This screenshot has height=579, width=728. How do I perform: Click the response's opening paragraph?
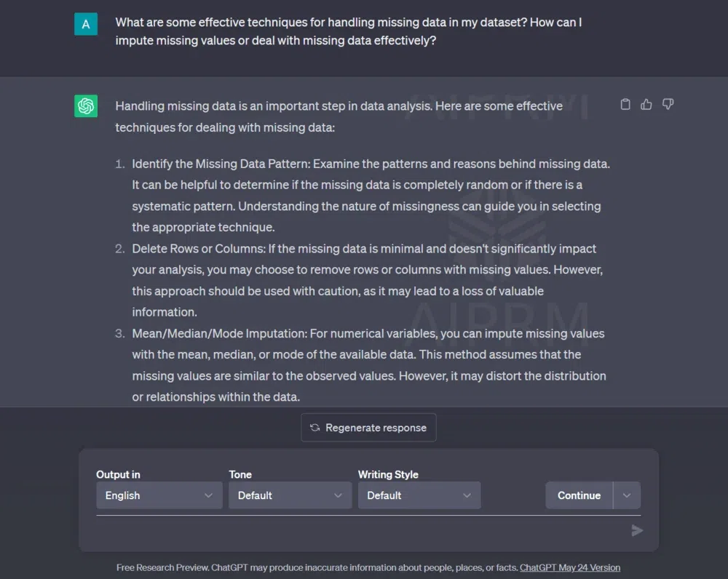339,116
